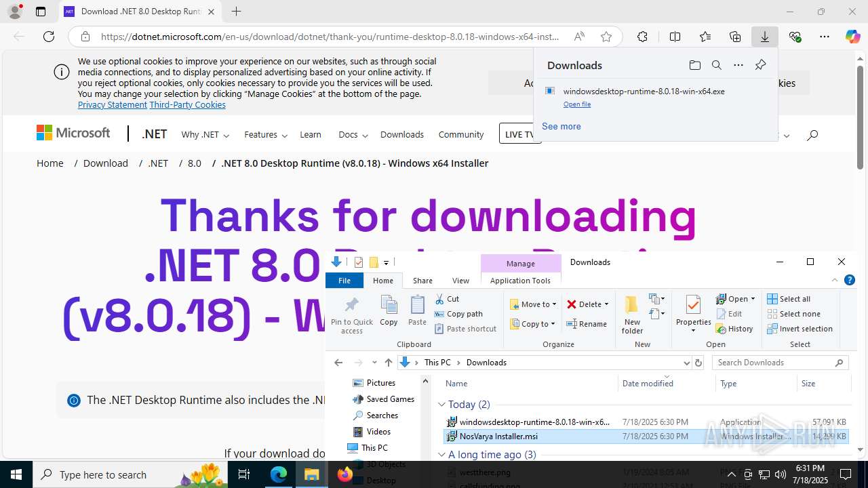Minimize the Explorer ribbon chevron
Screen dimensions: 868x488
835,280
